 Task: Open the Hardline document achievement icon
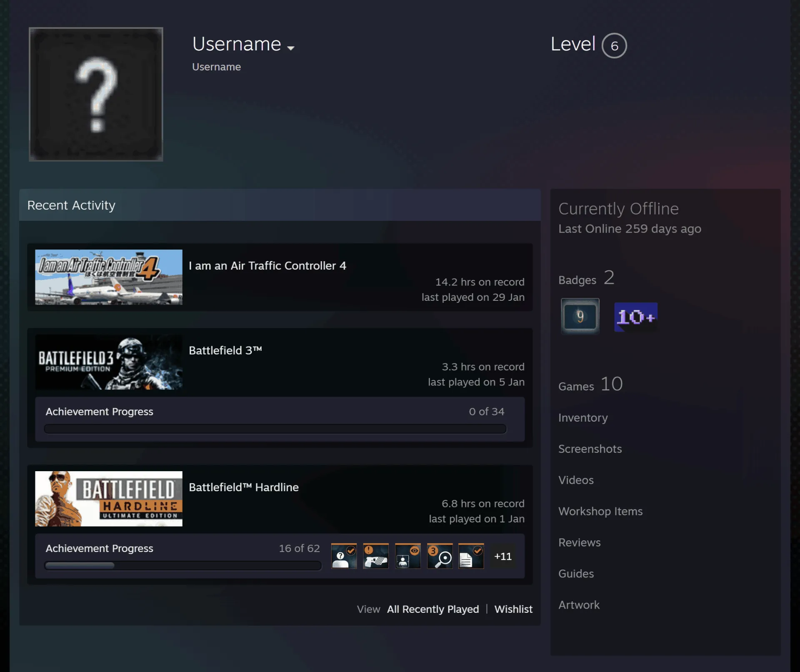(471, 556)
